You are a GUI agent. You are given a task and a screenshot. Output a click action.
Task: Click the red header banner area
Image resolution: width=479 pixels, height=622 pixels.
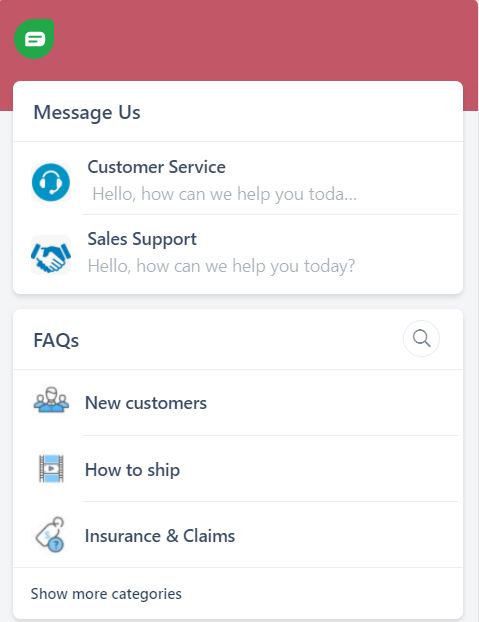(x=258, y=40)
